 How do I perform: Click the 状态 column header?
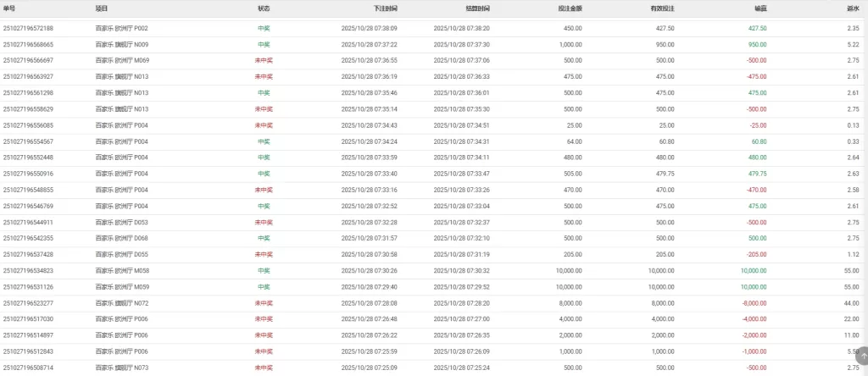coord(264,8)
